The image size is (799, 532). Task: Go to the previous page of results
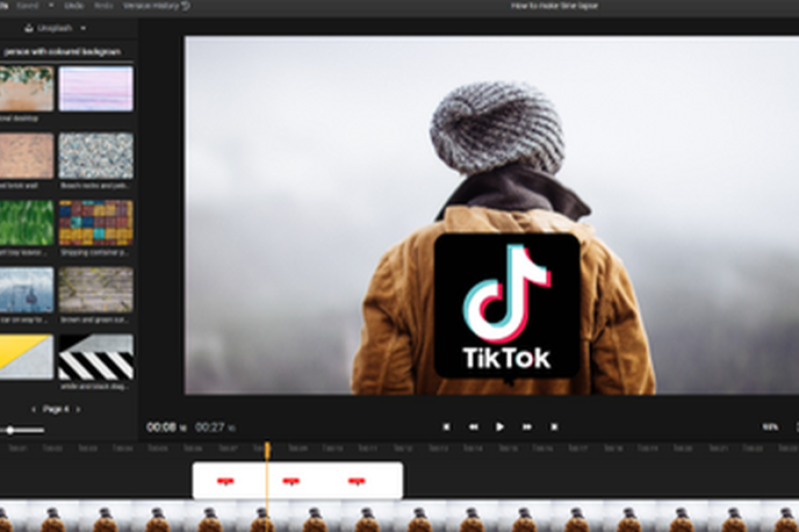(x=35, y=409)
